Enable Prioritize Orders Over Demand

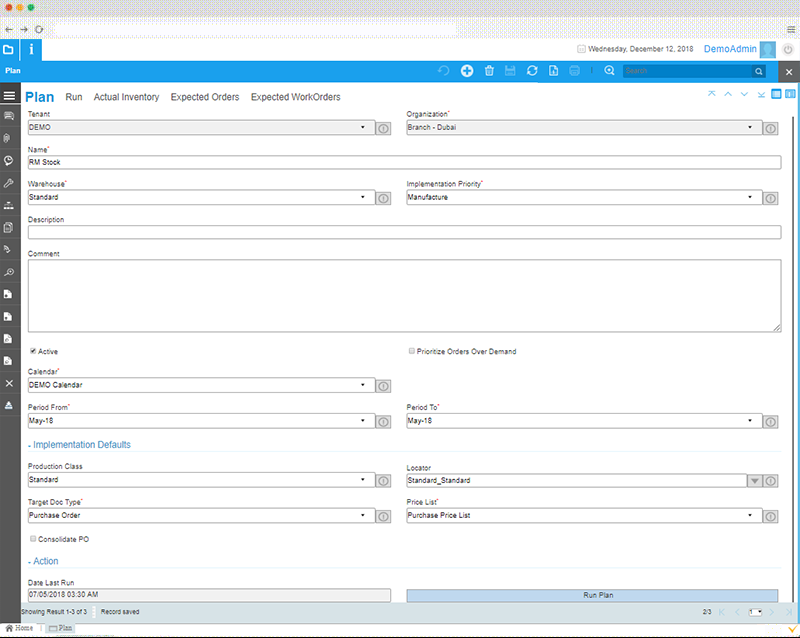click(411, 351)
